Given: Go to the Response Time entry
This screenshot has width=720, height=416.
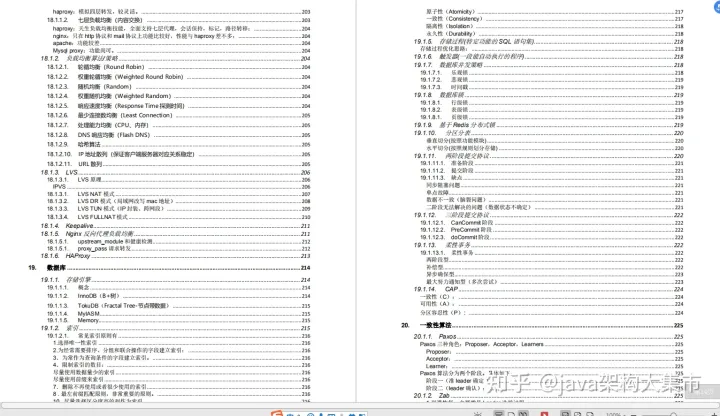Looking at the screenshot, I should (x=179, y=106).
